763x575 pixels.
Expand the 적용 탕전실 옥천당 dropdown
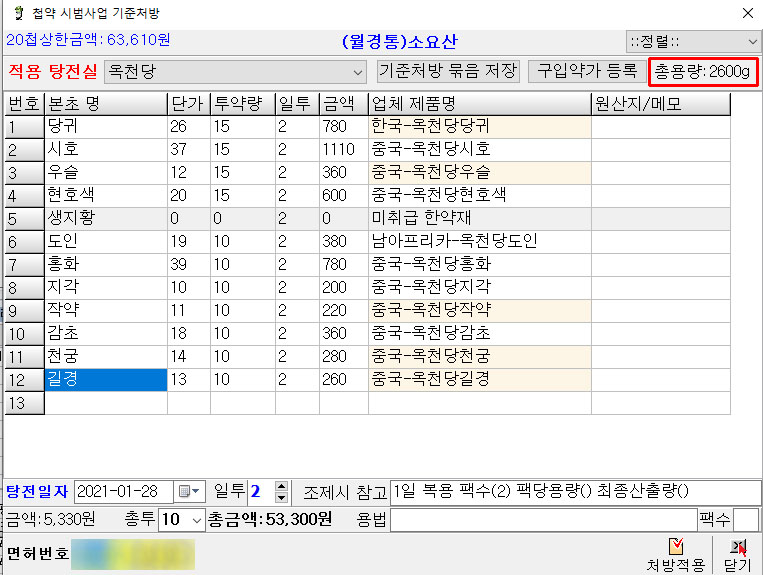click(358, 73)
